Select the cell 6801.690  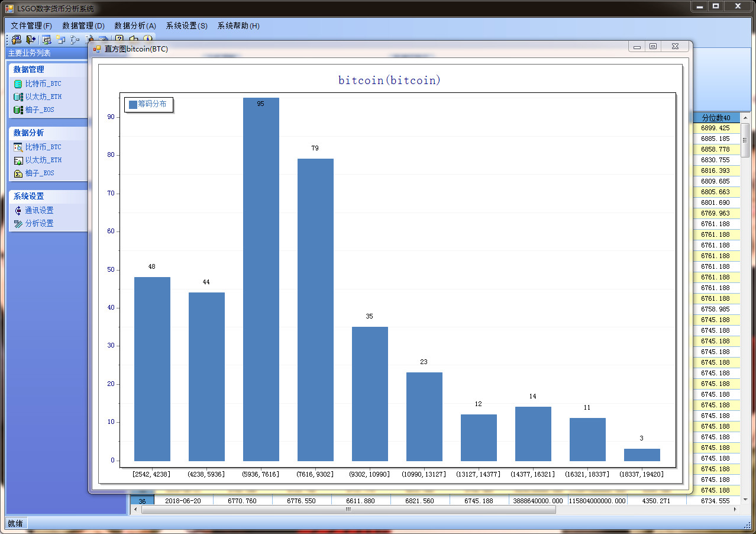coord(716,202)
